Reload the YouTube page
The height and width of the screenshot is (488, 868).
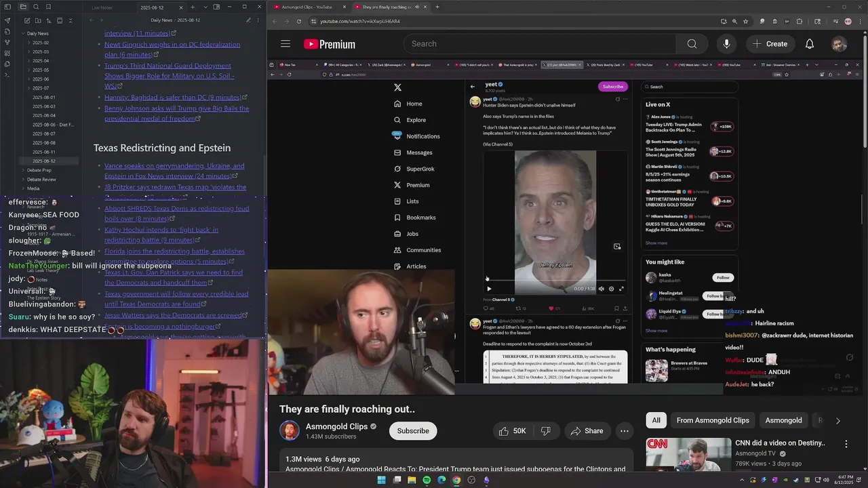tap(299, 21)
